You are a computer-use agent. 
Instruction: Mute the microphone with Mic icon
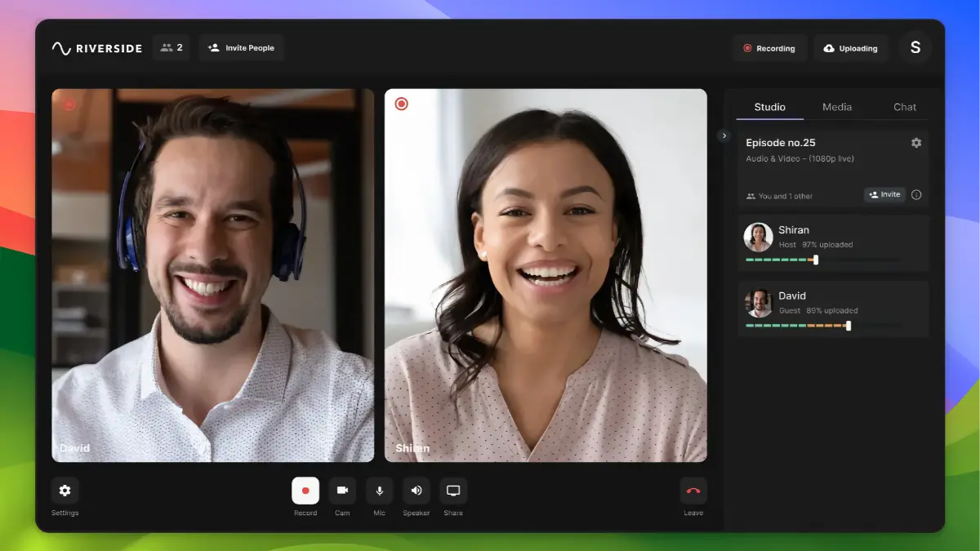[x=379, y=491]
